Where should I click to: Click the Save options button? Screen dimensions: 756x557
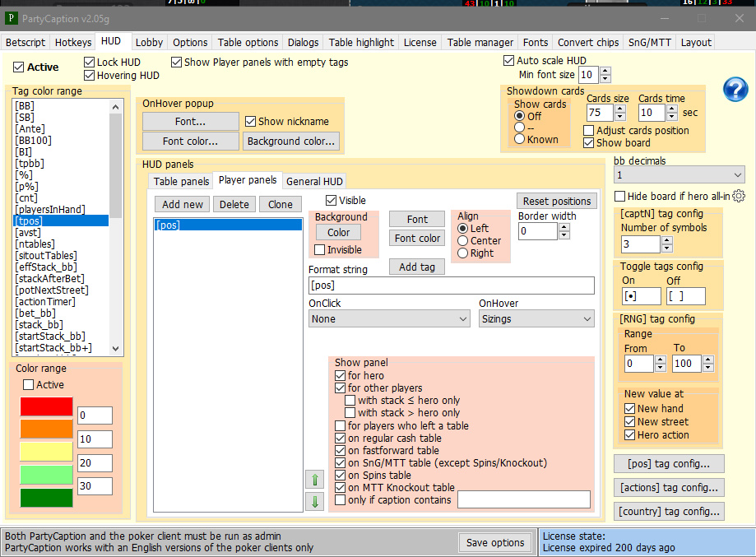494,542
